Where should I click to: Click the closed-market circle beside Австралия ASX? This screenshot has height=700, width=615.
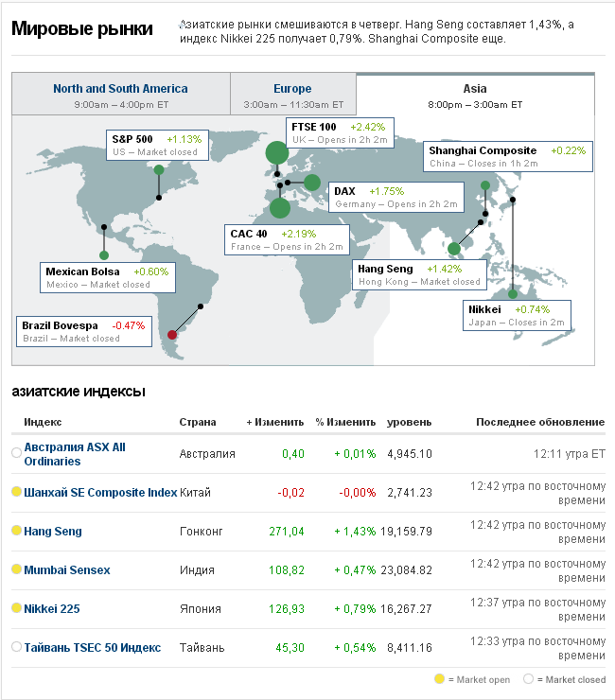pyautogui.click(x=16, y=452)
